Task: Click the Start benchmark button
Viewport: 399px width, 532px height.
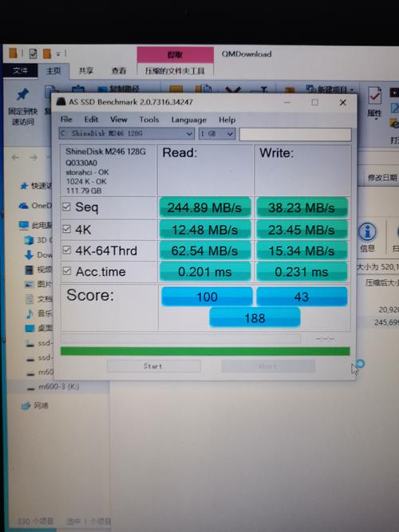Action: (153, 366)
